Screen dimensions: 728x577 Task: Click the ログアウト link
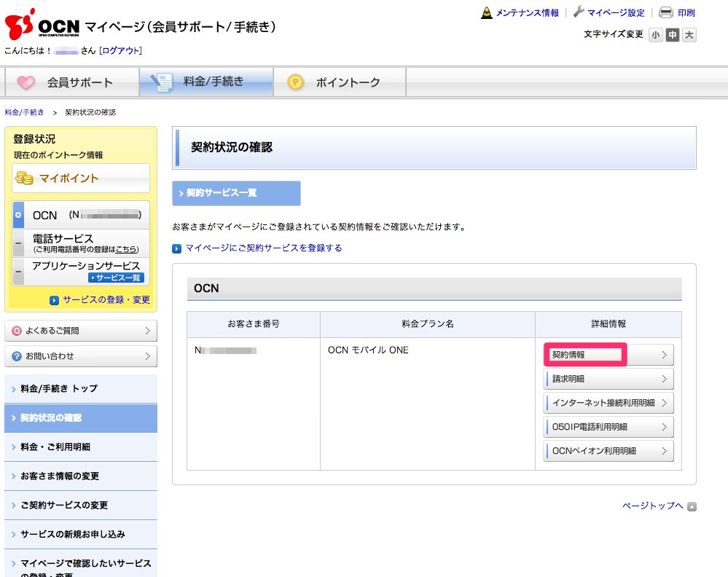120,50
